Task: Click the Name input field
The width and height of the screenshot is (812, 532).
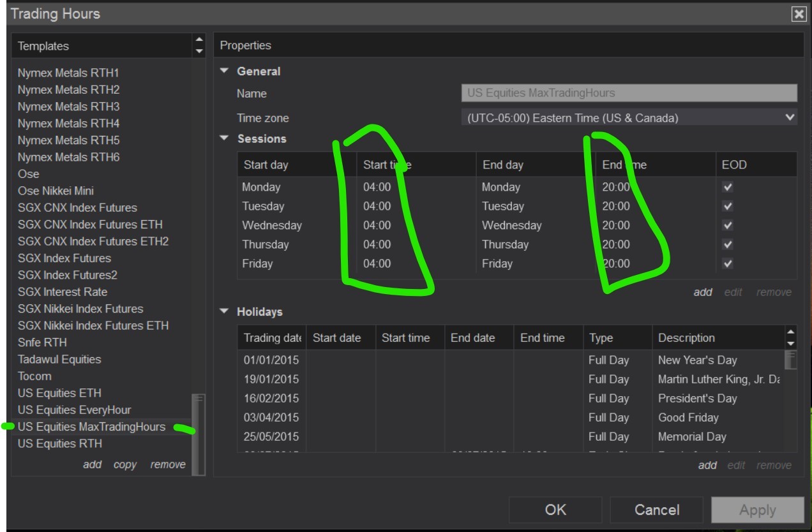Action: pos(629,92)
